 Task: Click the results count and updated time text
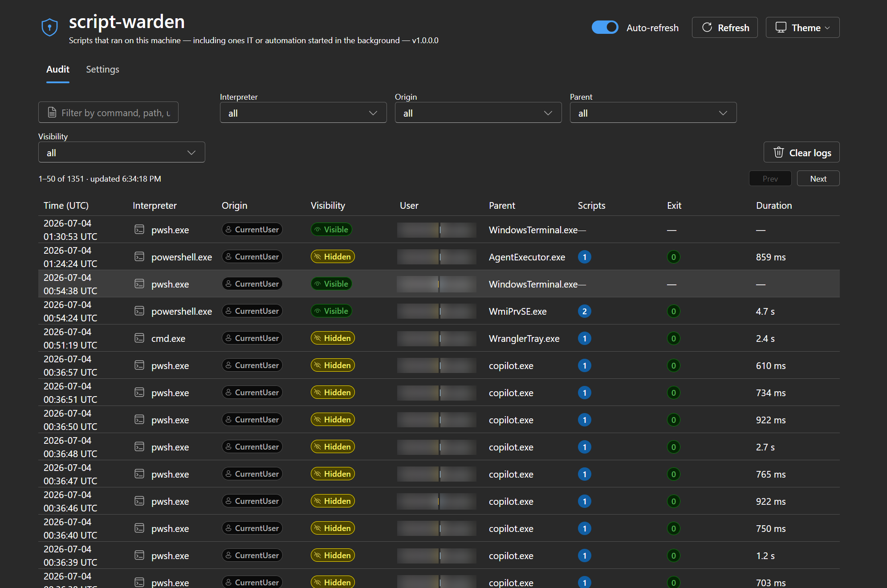[x=100, y=179]
